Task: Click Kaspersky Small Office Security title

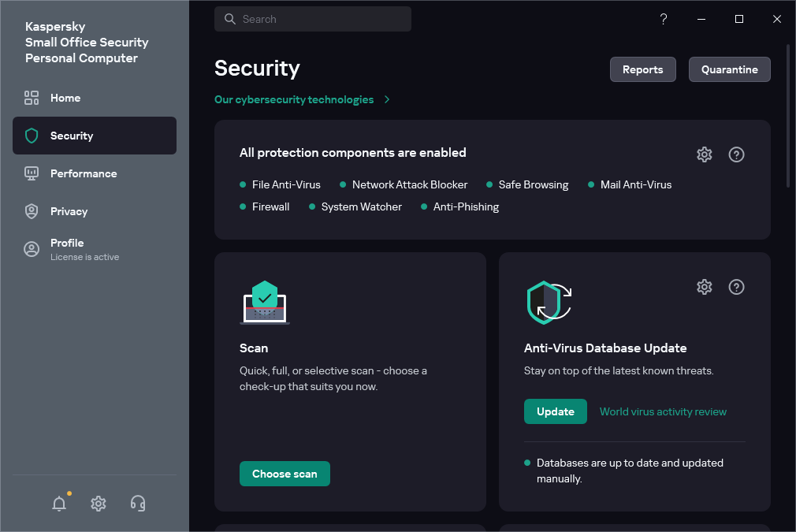Action: click(x=87, y=42)
